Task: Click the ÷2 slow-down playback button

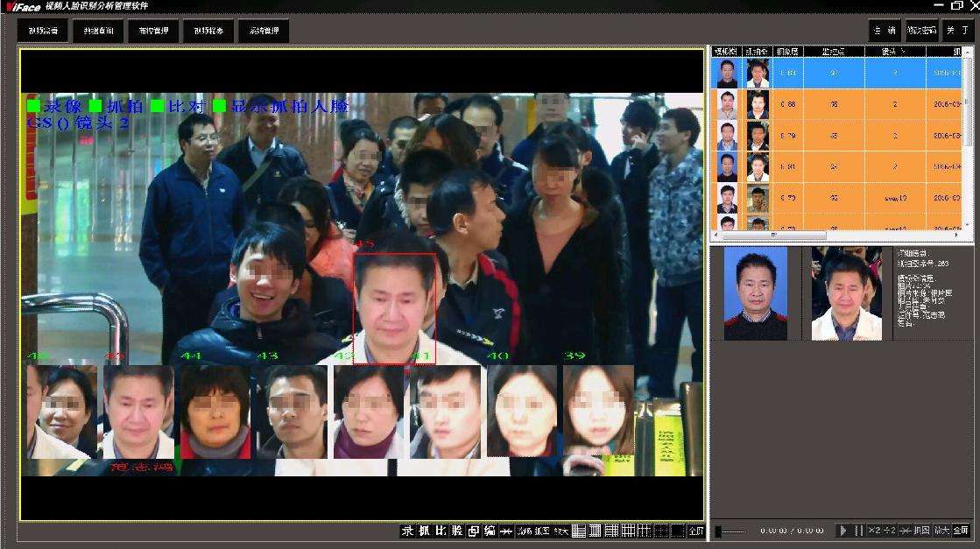Action: 890,531
